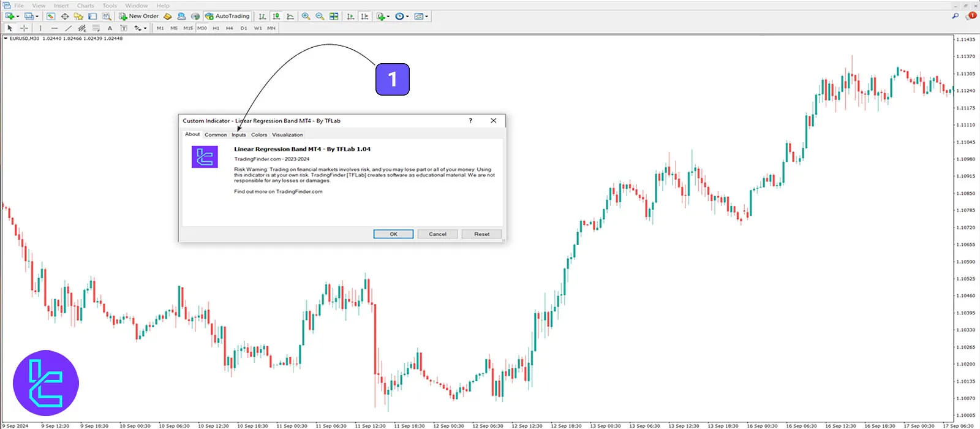
Task: Click the Reset button
Action: point(481,234)
